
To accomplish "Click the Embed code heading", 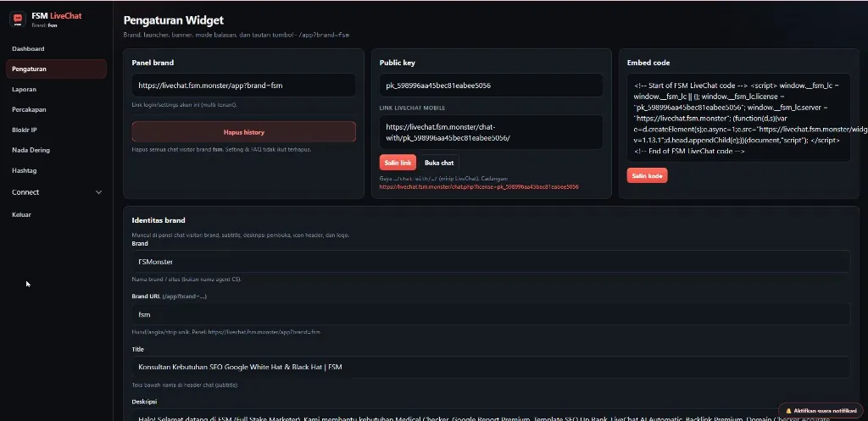I will coord(648,63).
